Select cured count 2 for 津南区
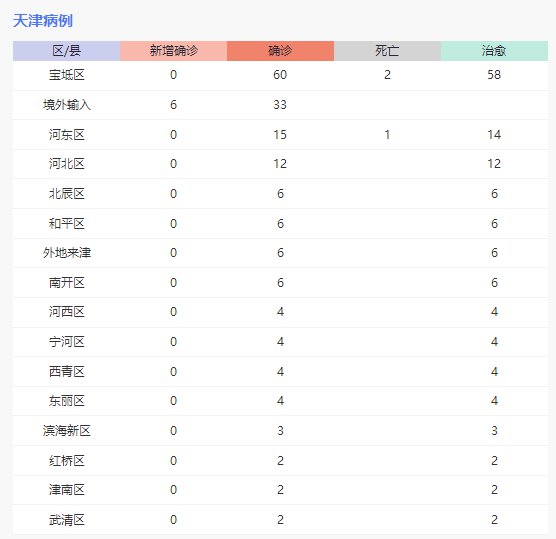556x539 pixels. click(494, 490)
